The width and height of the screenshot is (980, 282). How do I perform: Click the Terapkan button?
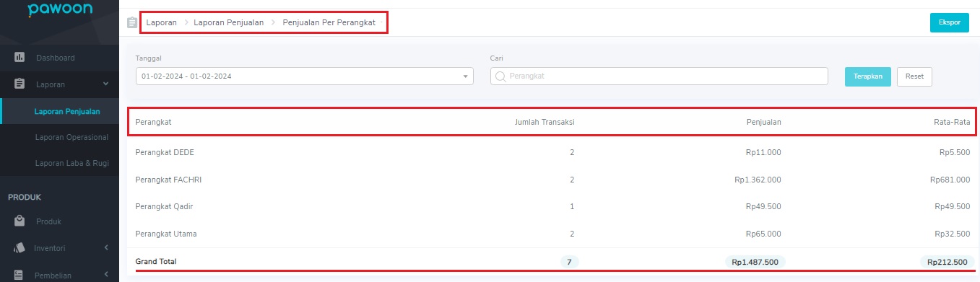[868, 76]
